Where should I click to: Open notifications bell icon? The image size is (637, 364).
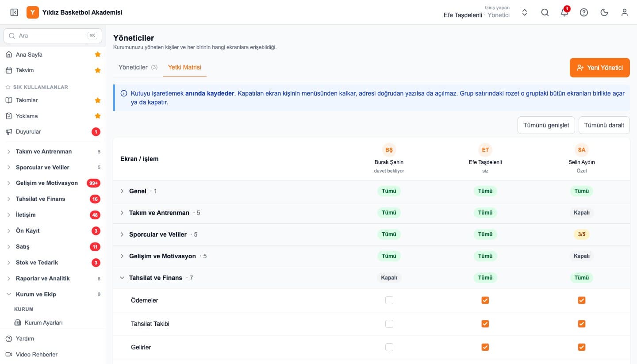click(564, 12)
